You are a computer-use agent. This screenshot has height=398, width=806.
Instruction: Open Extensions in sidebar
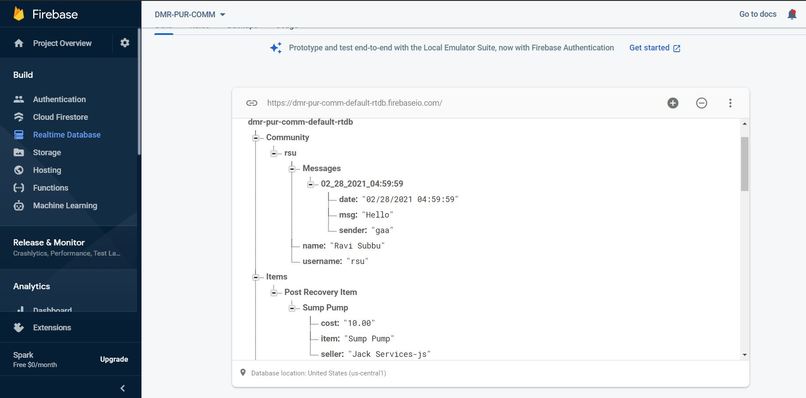[52, 328]
